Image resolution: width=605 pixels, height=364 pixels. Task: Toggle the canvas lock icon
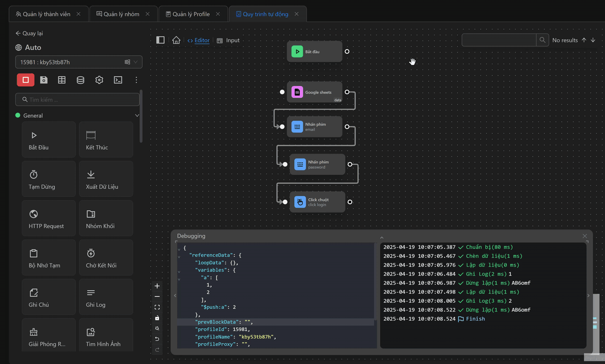click(x=157, y=318)
